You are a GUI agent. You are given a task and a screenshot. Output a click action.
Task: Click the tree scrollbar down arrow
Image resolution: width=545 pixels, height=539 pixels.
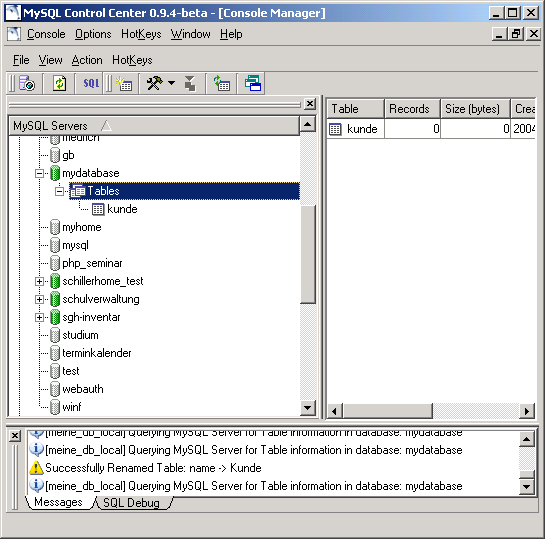pyautogui.click(x=308, y=408)
